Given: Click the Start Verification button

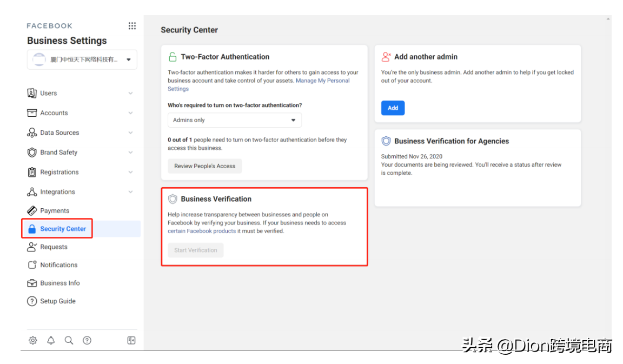Looking at the screenshot, I should [x=195, y=250].
